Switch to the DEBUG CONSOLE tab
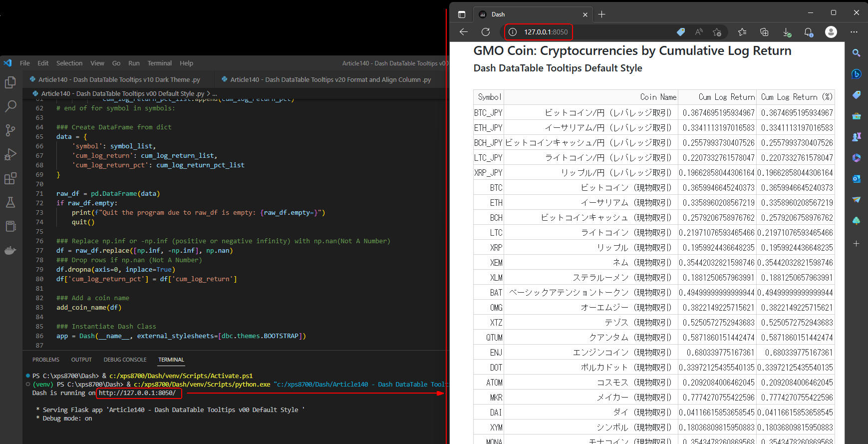The width and height of the screenshot is (868, 444). [x=125, y=360]
